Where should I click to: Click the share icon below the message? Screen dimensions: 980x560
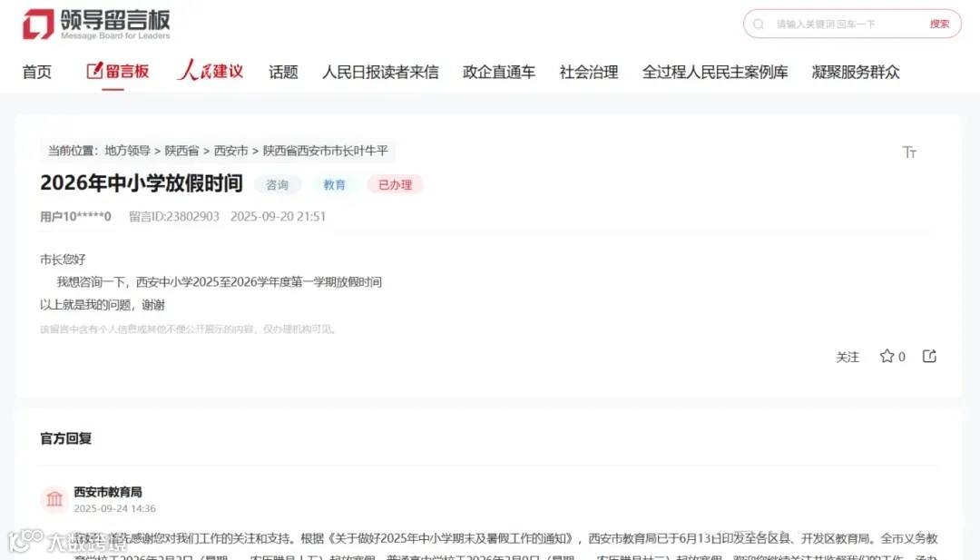929,356
